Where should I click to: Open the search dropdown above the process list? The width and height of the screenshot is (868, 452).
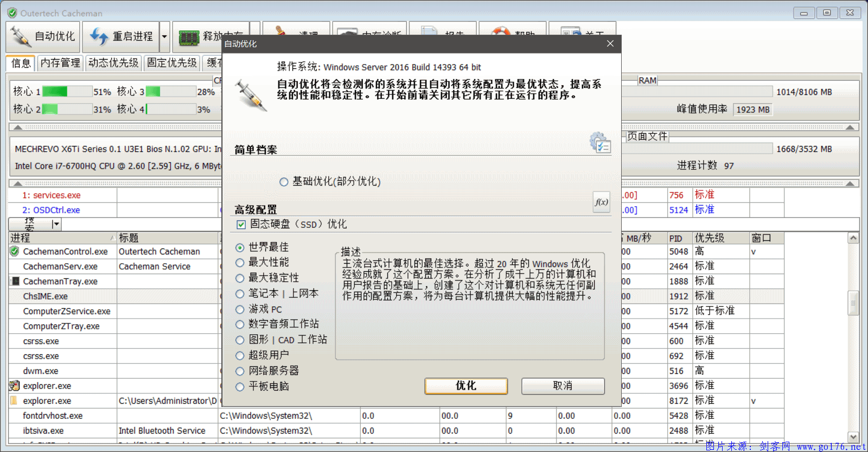[x=56, y=224]
